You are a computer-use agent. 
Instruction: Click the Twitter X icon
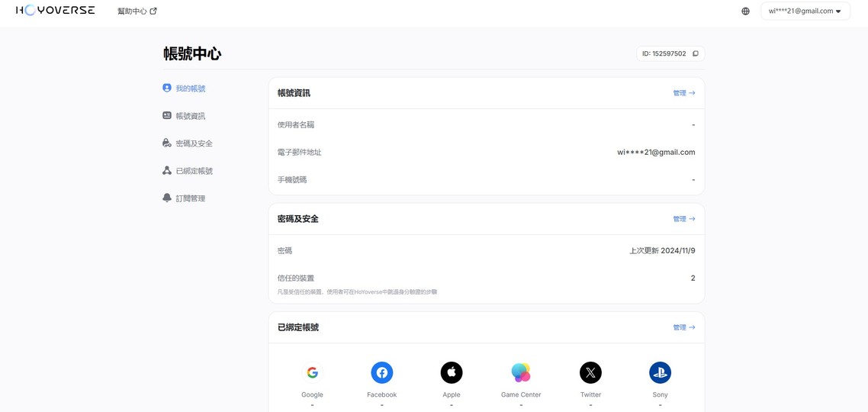click(590, 372)
